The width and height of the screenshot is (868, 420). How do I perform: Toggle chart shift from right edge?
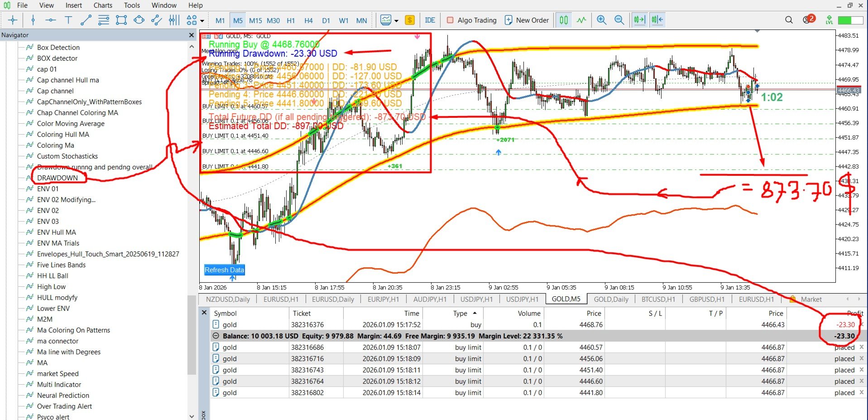click(657, 20)
